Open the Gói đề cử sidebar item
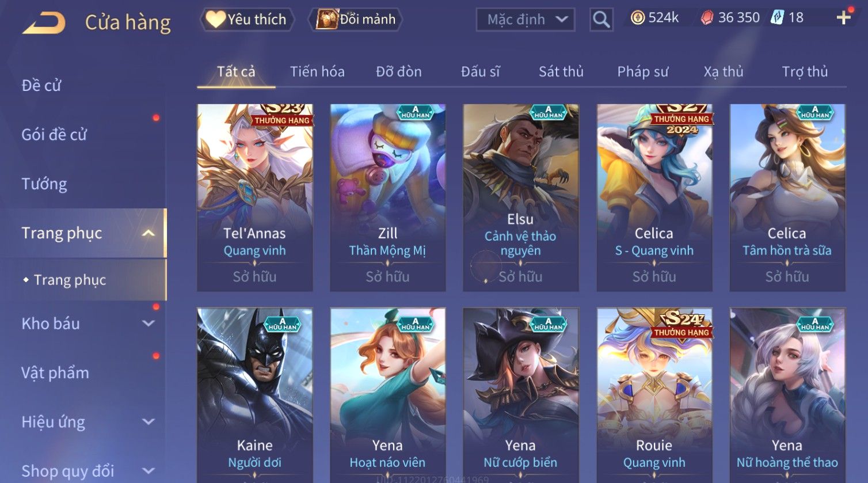Viewport: 868px width, 483px height. (x=54, y=135)
